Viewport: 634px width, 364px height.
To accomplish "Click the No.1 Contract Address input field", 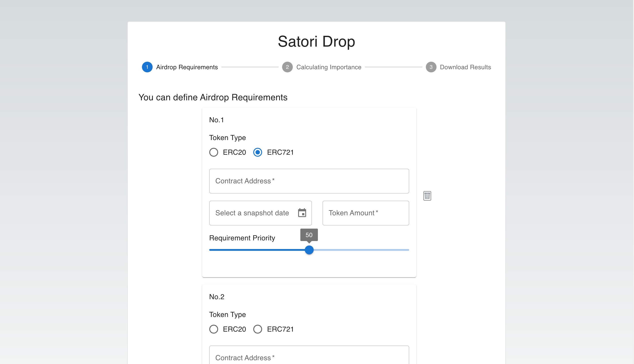I will coord(309,181).
